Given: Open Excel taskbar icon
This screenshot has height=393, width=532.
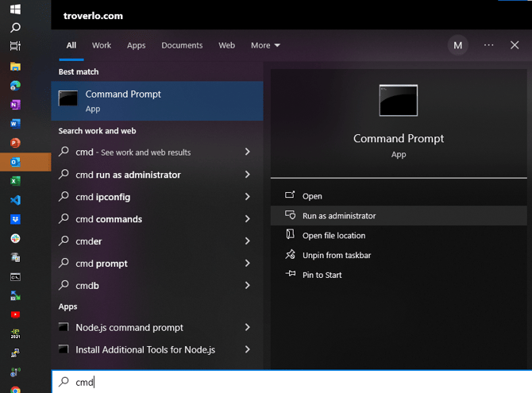Looking at the screenshot, I should pos(15,181).
